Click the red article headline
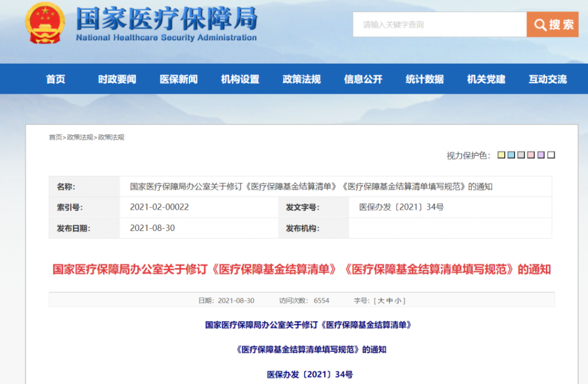This screenshot has width=588, height=384. [301, 270]
